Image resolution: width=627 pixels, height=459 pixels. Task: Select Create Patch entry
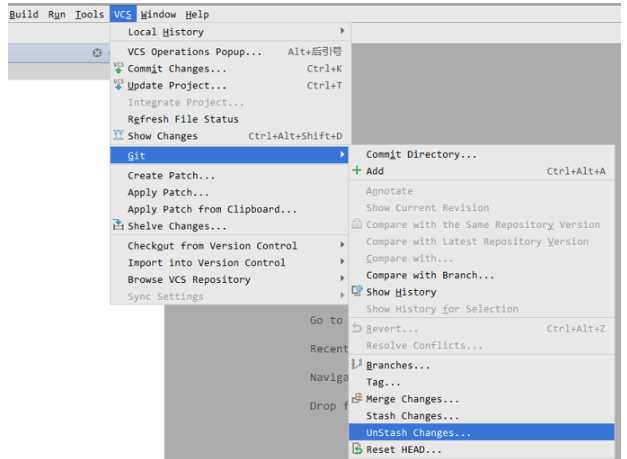point(231,175)
